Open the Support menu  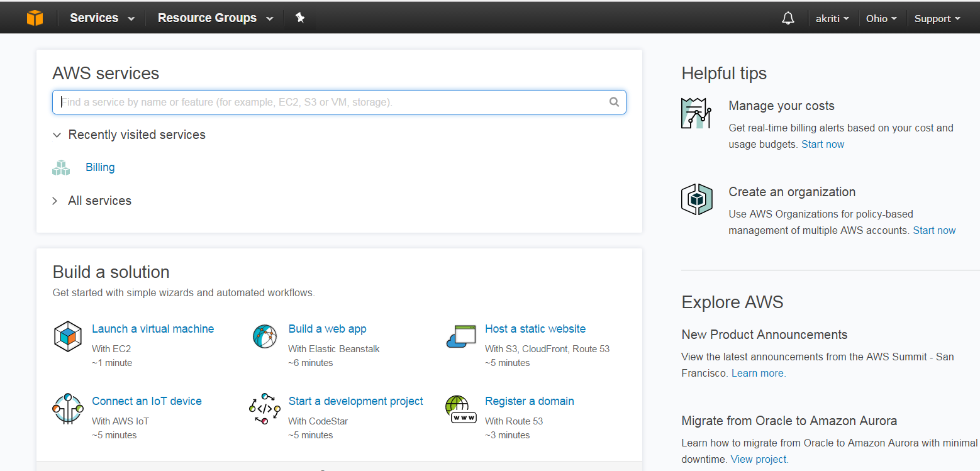tap(937, 18)
